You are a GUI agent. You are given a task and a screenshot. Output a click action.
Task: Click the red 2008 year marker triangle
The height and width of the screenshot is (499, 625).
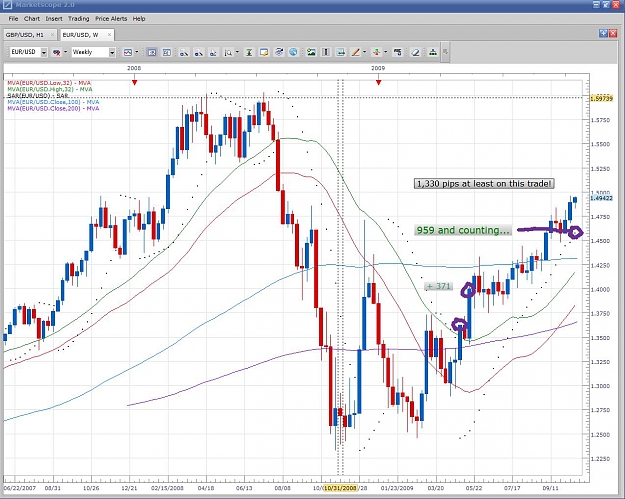coord(135,83)
